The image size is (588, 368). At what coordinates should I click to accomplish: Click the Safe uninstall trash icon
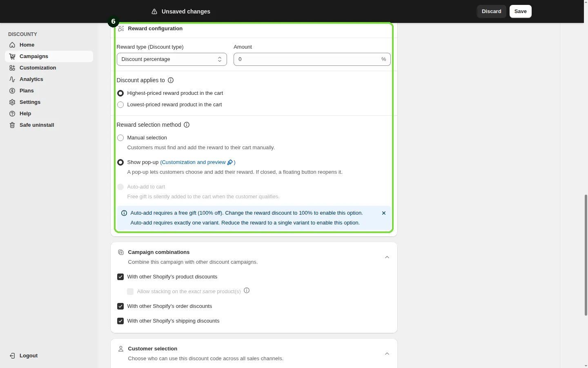[12, 125]
